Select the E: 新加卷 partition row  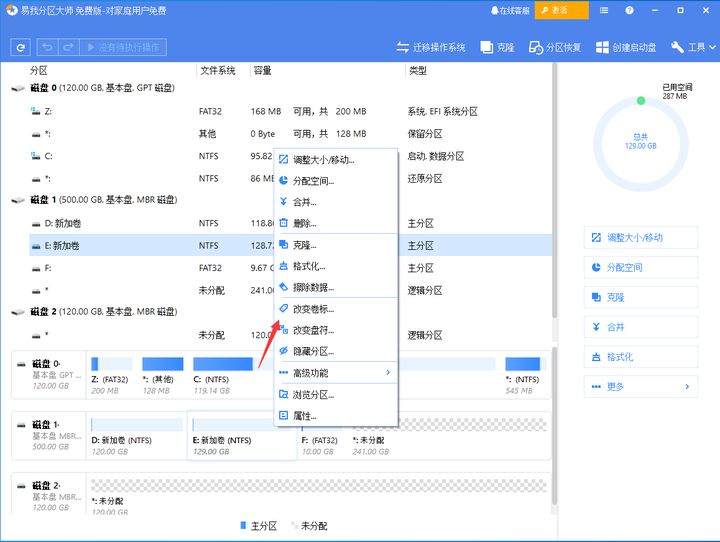[290, 246]
